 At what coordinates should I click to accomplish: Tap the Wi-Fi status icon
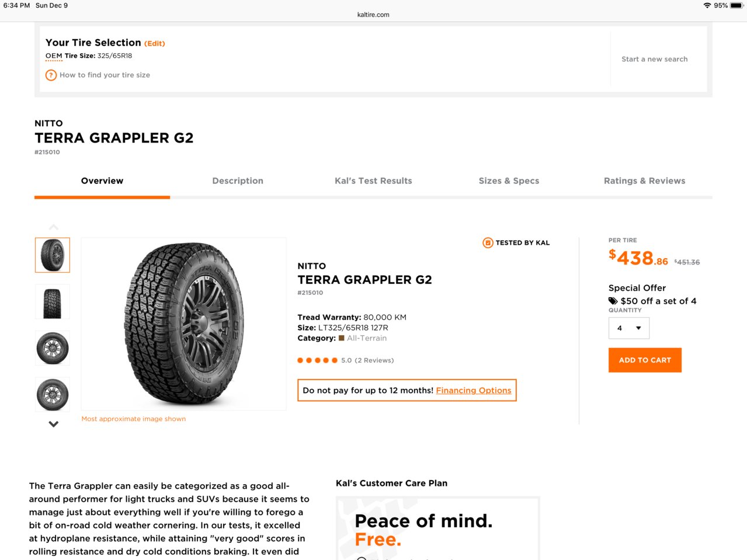(707, 5)
